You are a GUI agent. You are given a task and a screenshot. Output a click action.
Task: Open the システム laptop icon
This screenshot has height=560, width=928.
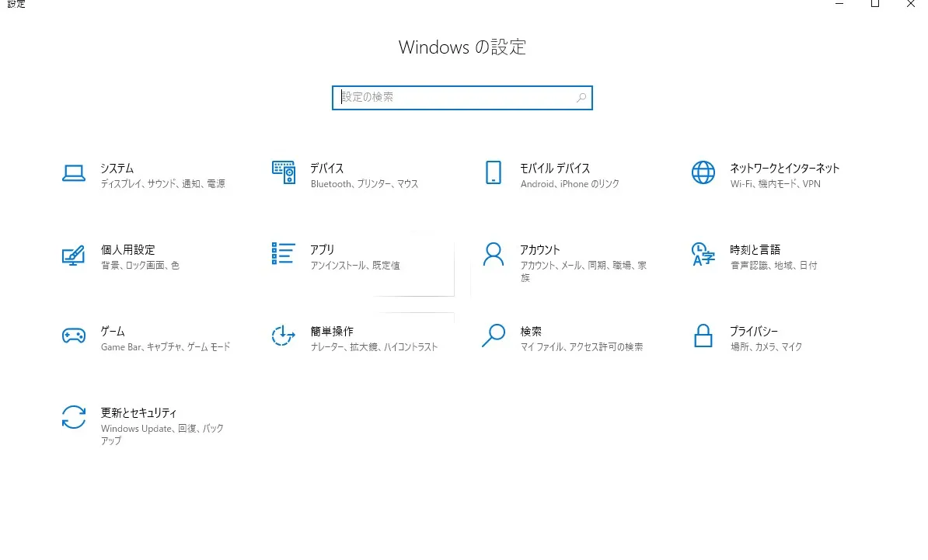click(x=73, y=172)
